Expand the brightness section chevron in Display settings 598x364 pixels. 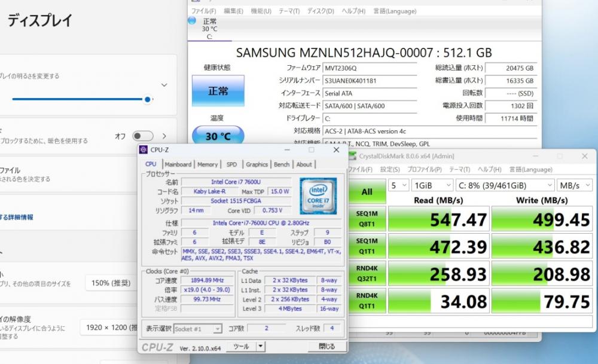[164, 85]
